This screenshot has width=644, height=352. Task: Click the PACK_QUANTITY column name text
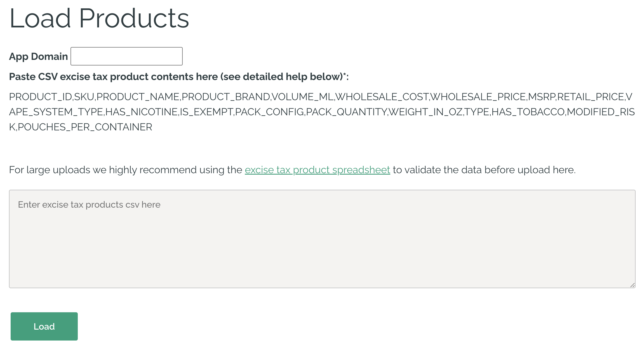point(346,112)
